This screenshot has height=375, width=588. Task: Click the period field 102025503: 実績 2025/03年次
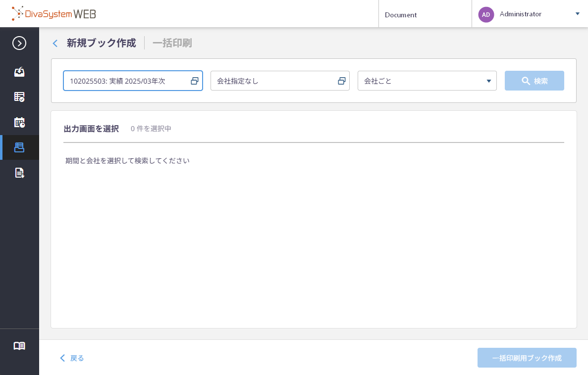pos(133,81)
